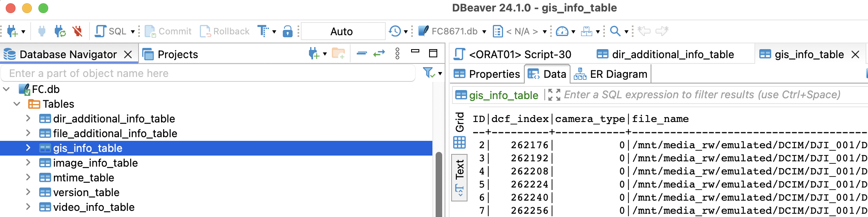Viewport: 868px width, 217px height.
Task: Switch to dir_additional_info_table editor tab
Action: (665, 54)
